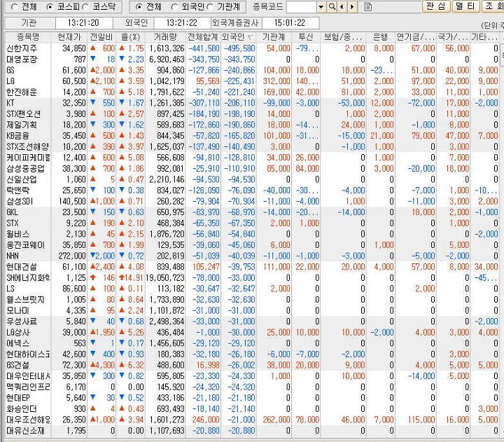Select the GS stock name
Screen dimensions: 504x442
click(10, 70)
